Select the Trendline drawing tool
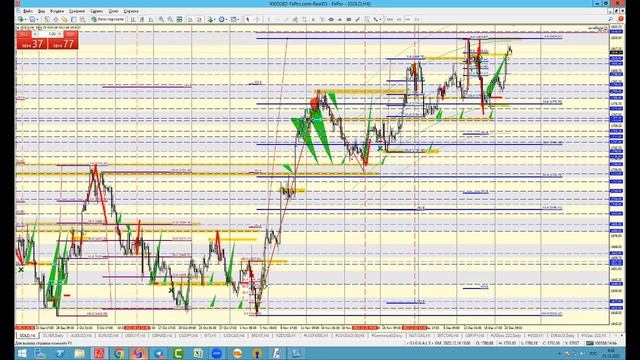640x360 pixels. [x=286, y=19]
